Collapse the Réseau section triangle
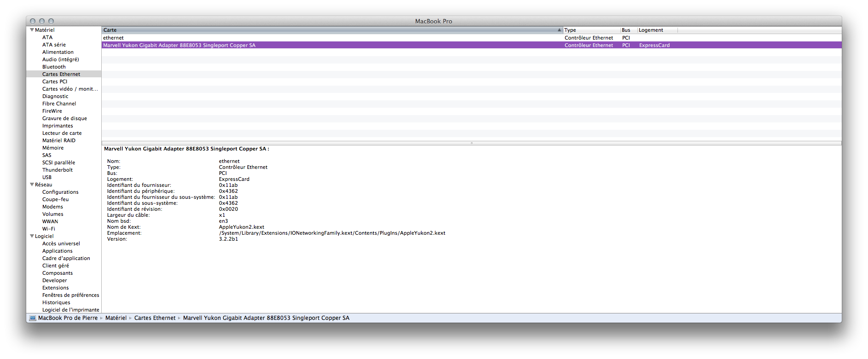This screenshot has height=359, width=868. tap(32, 185)
